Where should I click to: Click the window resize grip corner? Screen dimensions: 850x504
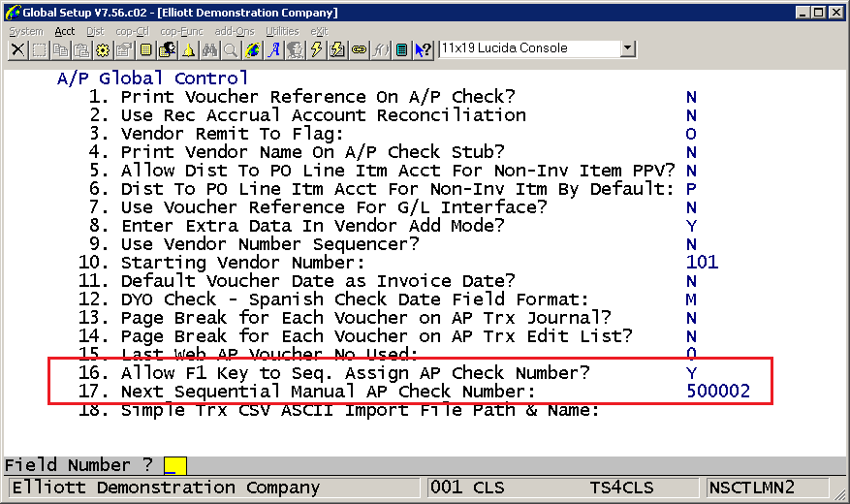pos(839,493)
